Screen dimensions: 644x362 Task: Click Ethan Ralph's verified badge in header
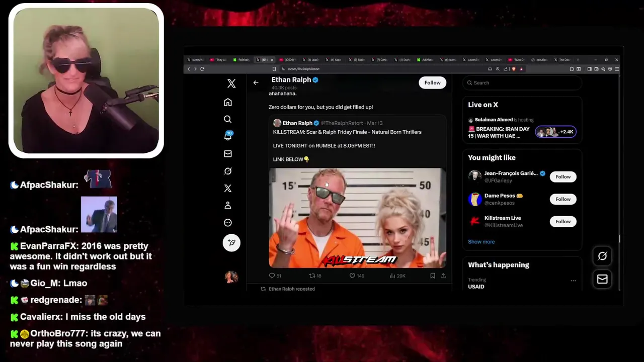315,80
